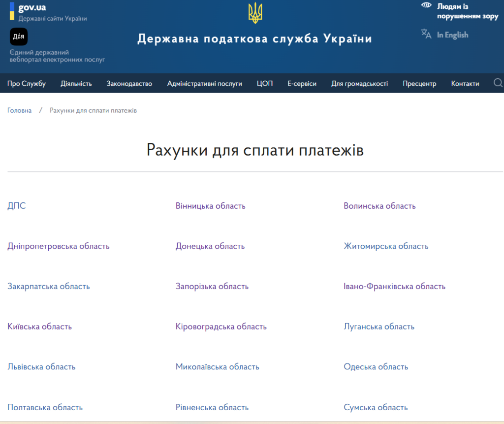Screen dimensions: 504x424
Task: Open the ДПС accounts link
Action: point(17,206)
